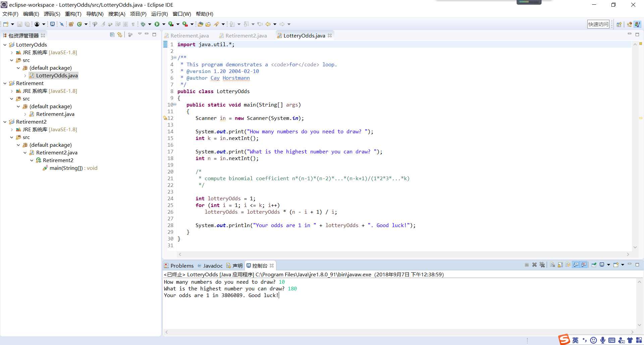Click the Save icon in toolbar
The height and width of the screenshot is (345, 644).
click(19, 24)
